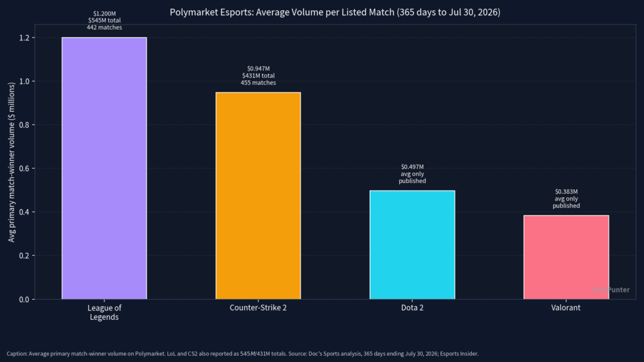Viewport: 644px width, 362px height.
Task: Select the chart title text
Action: [x=335, y=13]
